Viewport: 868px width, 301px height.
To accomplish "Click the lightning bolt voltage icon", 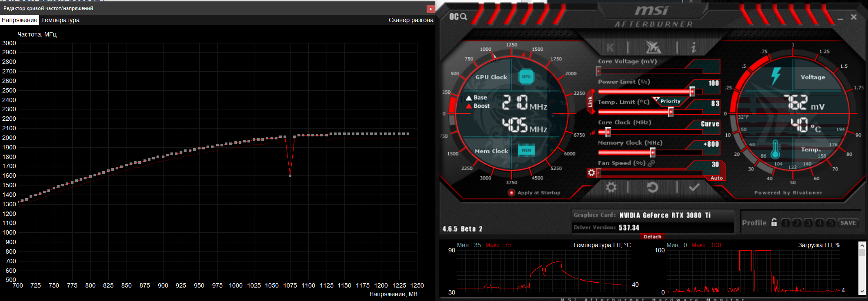I will click(776, 76).
